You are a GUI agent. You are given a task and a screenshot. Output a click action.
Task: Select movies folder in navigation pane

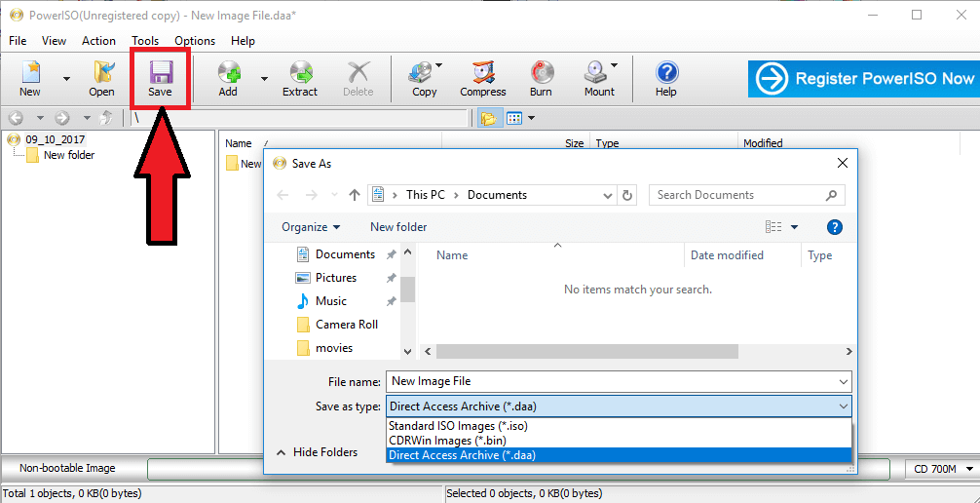click(x=334, y=348)
